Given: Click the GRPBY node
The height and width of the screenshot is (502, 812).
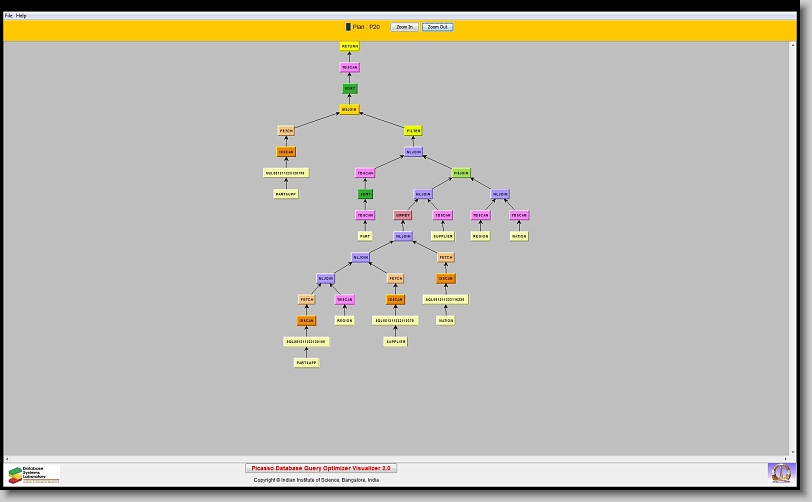Looking at the screenshot, I should tap(403, 215).
